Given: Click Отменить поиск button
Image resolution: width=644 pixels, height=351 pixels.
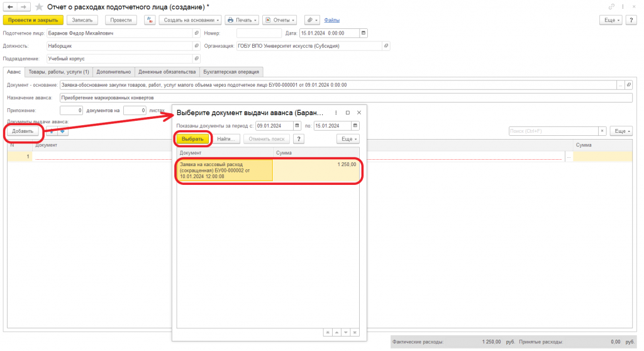Looking at the screenshot, I should [x=267, y=139].
